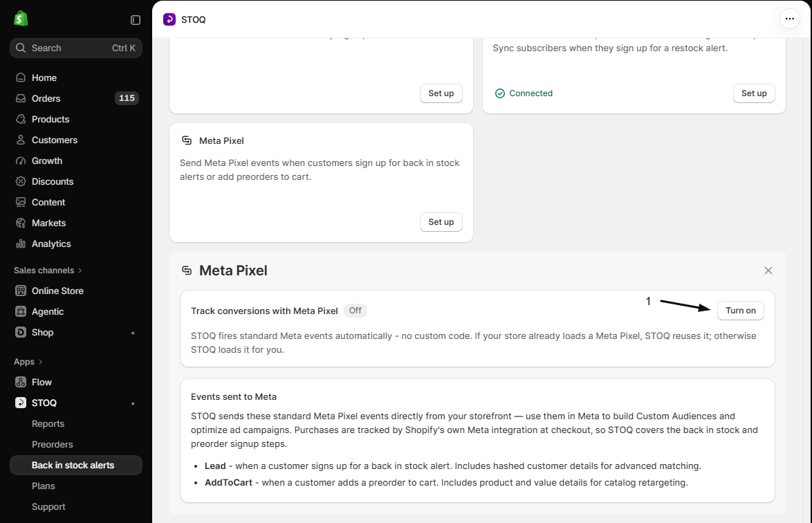The width and height of the screenshot is (812, 523).
Task: Open Customers page
Action: coord(76,140)
